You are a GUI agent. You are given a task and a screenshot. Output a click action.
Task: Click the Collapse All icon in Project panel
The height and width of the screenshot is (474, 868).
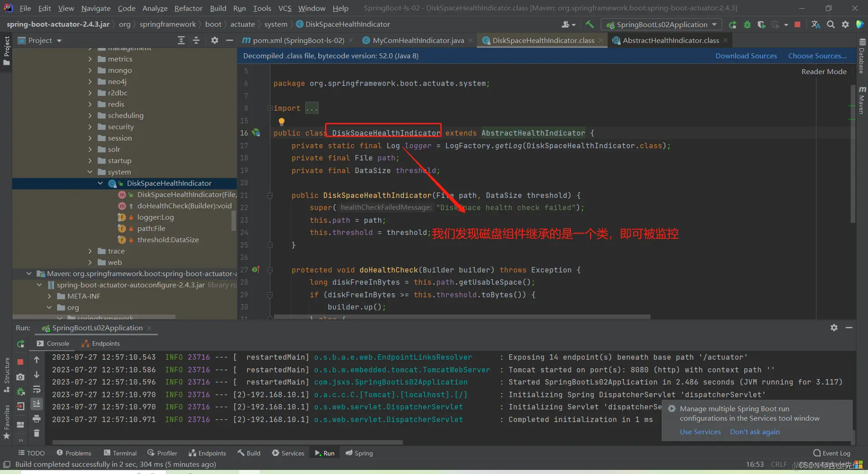[196, 41]
